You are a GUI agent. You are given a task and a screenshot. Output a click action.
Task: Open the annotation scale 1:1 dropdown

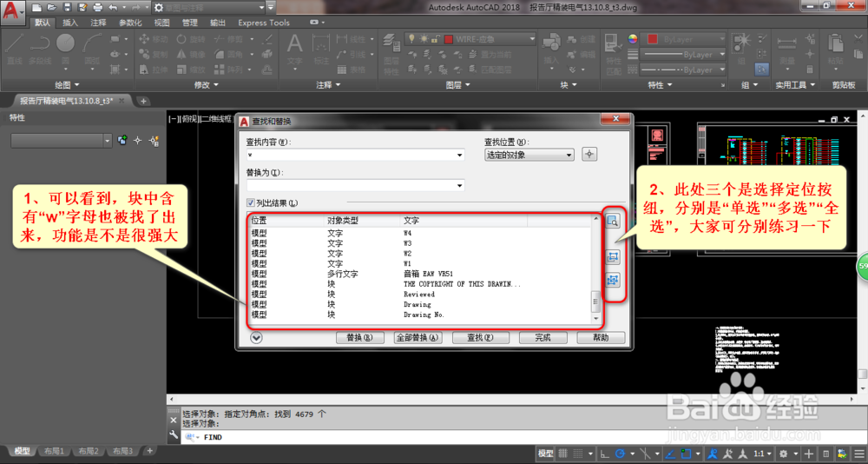762,454
